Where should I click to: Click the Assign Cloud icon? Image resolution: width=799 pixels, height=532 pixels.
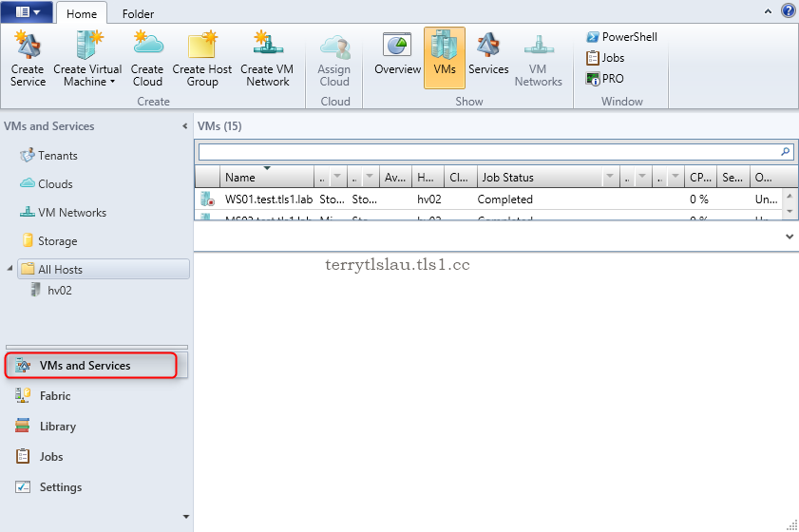334,59
